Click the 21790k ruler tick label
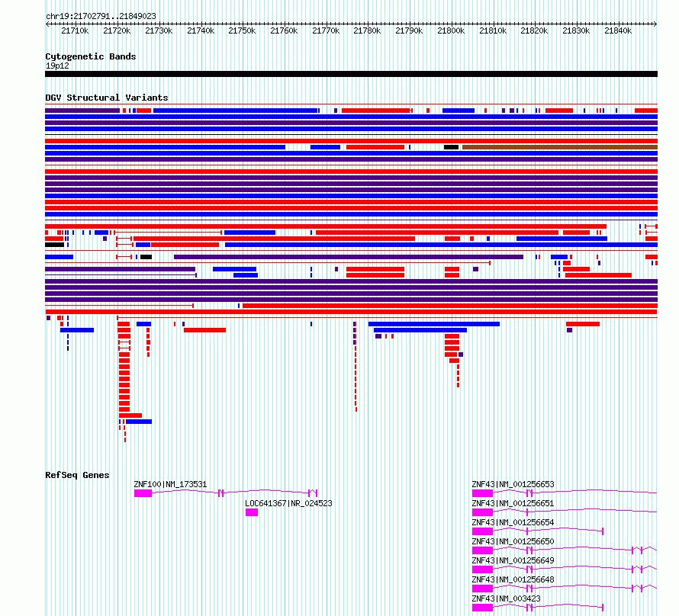 pos(409,30)
